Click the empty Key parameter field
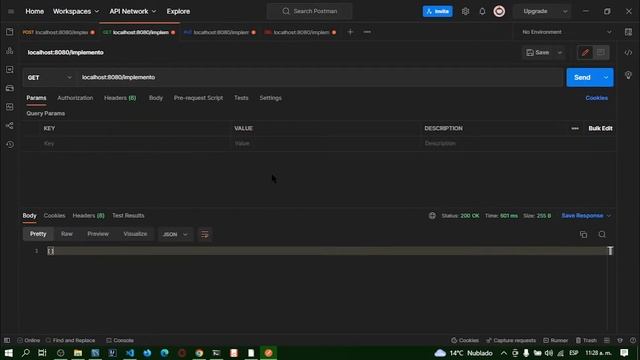 coord(135,144)
